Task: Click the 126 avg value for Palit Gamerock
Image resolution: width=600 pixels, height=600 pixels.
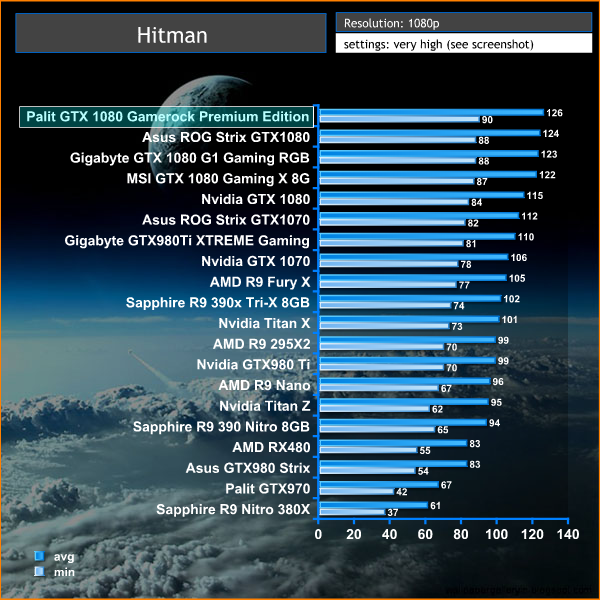Action: click(554, 113)
